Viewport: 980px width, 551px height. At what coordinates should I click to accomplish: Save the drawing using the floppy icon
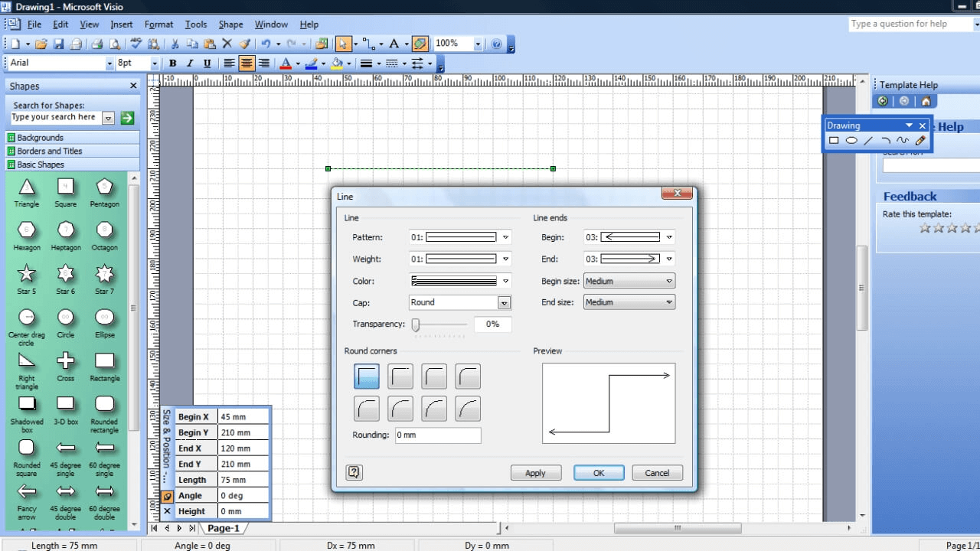tap(59, 44)
